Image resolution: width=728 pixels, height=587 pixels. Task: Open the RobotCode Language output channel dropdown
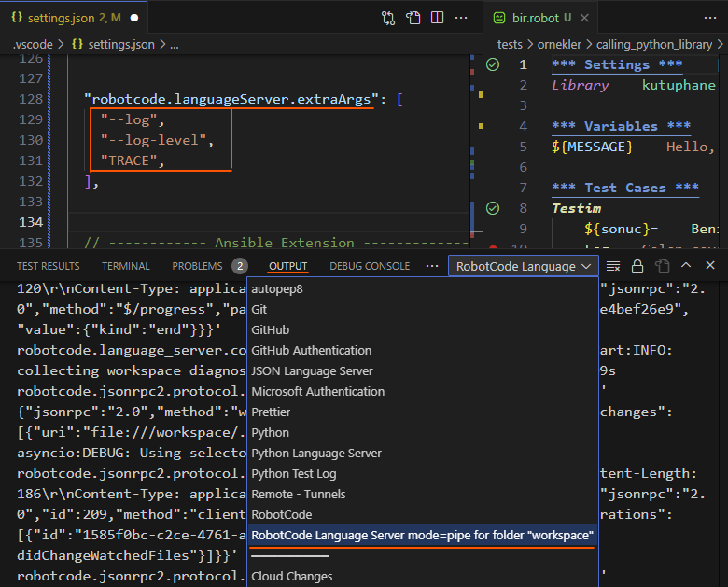pyautogui.click(x=523, y=266)
